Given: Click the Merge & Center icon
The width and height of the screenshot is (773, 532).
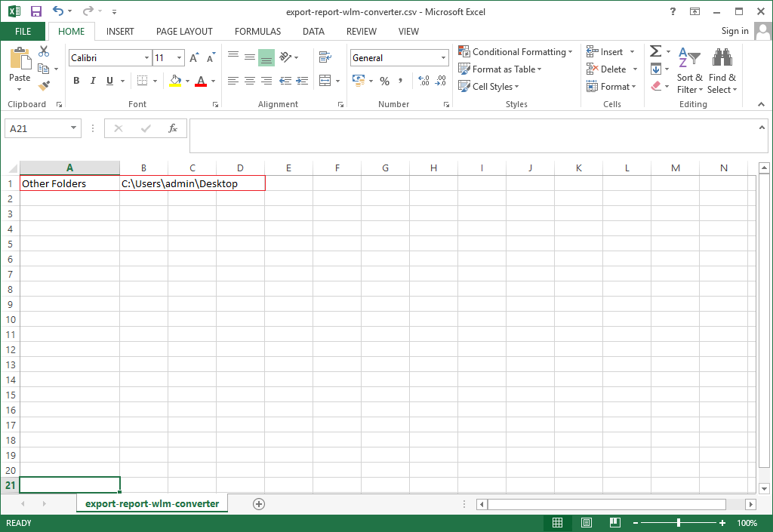Looking at the screenshot, I should (325, 81).
